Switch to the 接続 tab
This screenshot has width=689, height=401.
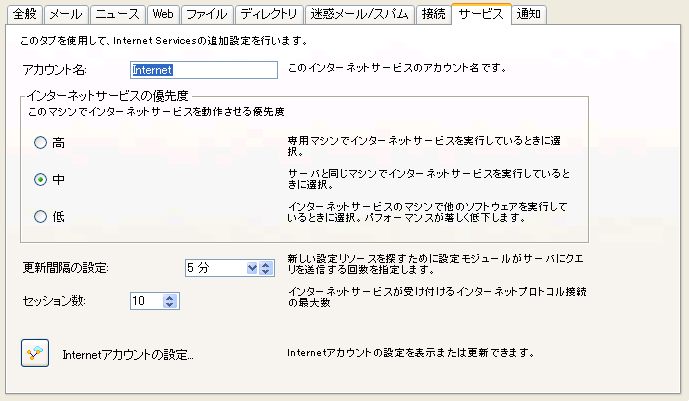(x=434, y=14)
